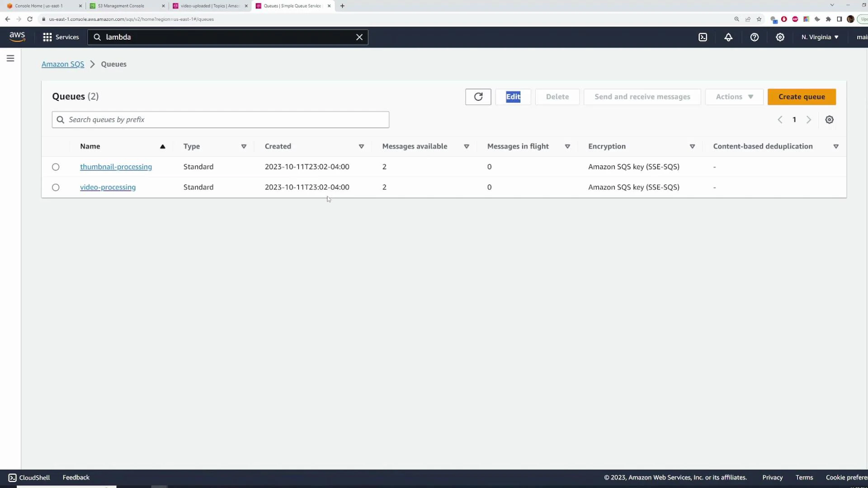Collapse the left navigation sidebar

click(x=10, y=58)
